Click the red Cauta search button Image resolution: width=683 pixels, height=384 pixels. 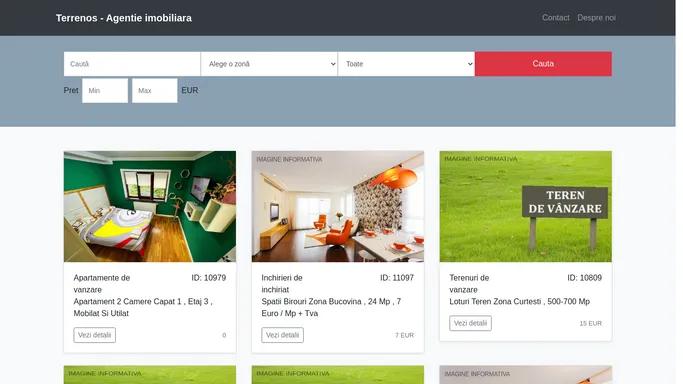point(543,64)
